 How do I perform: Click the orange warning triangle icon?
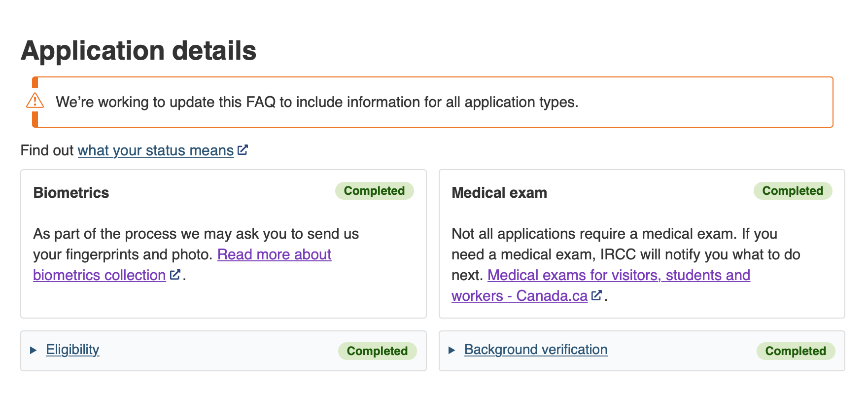[x=35, y=101]
